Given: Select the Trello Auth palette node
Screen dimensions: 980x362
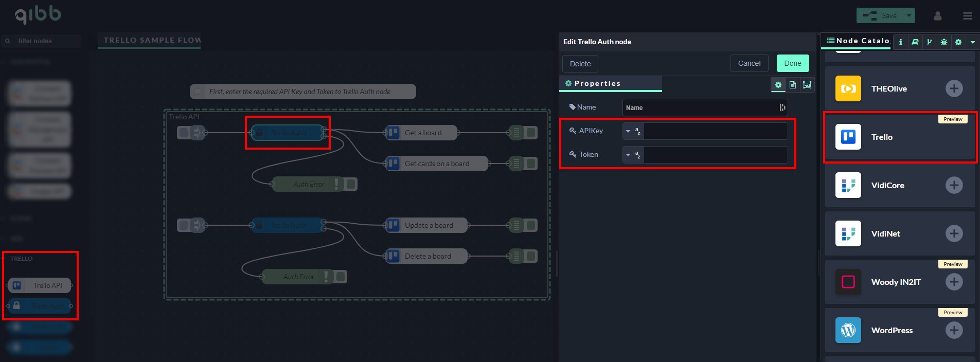Looking at the screenshot, I should [40, 306].
